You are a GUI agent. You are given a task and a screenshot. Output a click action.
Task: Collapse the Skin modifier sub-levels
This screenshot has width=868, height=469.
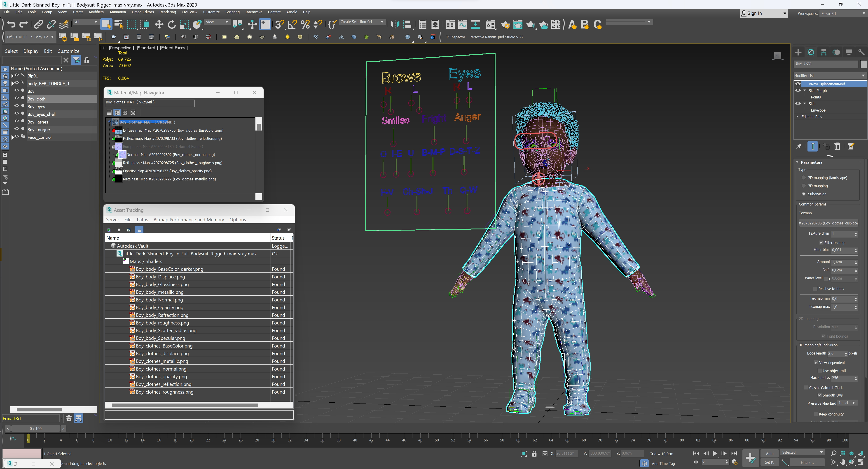coord(805,103)
